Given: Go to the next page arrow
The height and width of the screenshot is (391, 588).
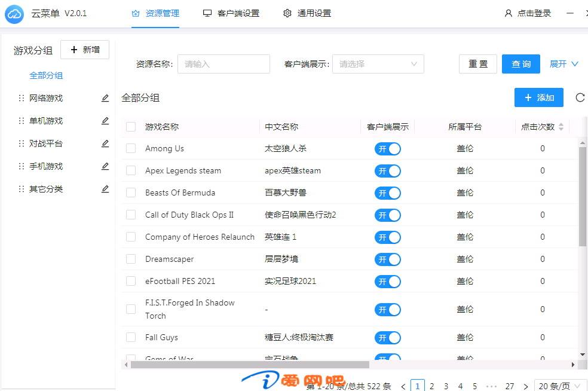Looking at the screenshot, I should [x=526, y=386].
